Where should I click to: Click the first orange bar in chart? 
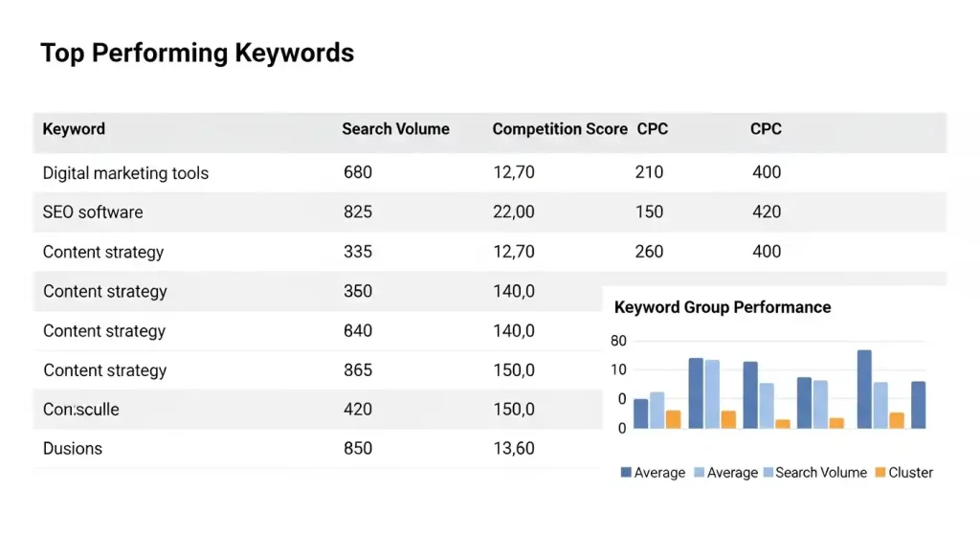[673, 419]
